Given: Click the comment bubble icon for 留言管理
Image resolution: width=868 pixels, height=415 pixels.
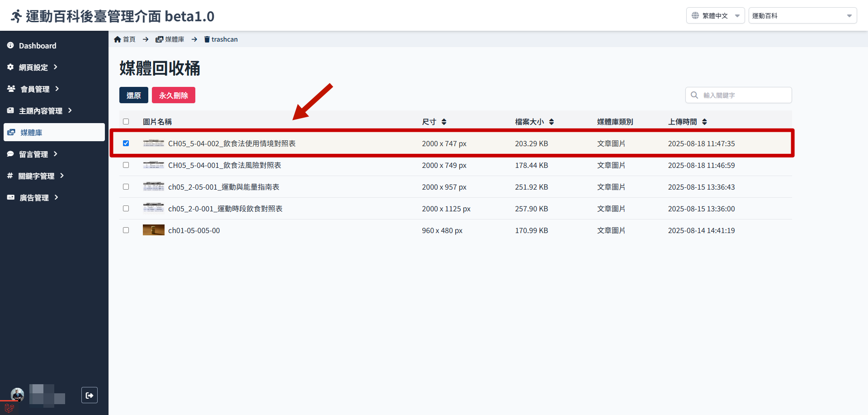Looking at the screenshot, I should [x=10, y=154].
